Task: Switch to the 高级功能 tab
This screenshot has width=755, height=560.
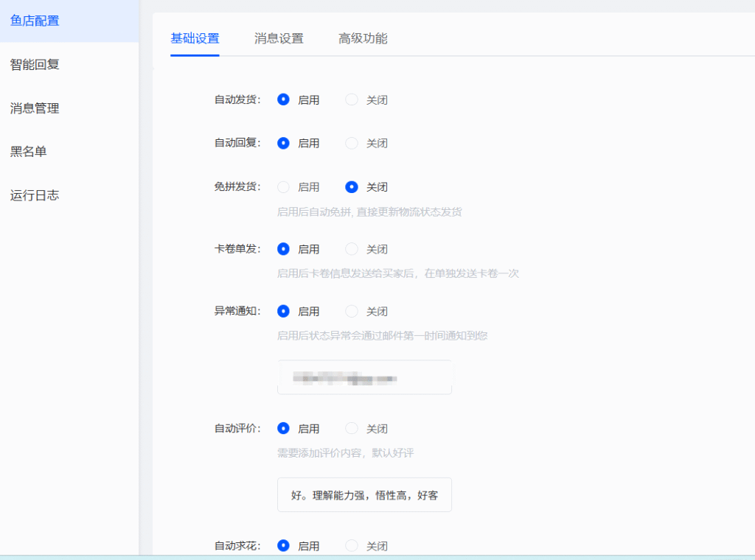Action: [363, 38]
